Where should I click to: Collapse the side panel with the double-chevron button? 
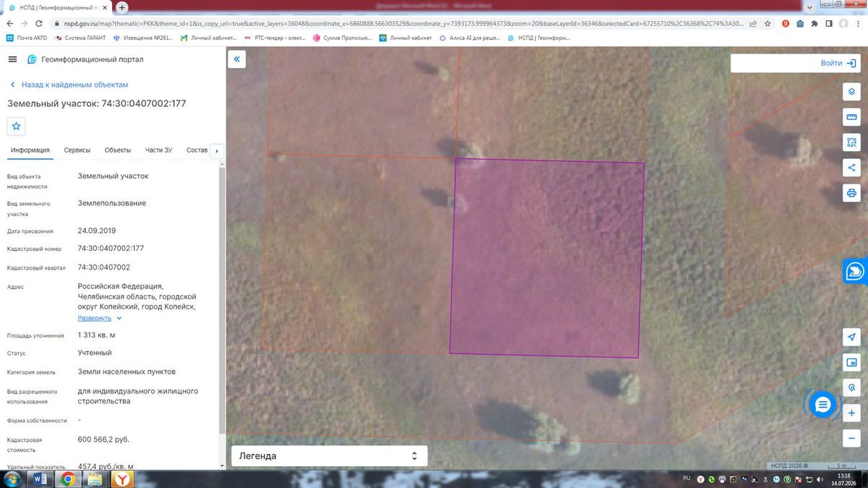pos(237,59)
